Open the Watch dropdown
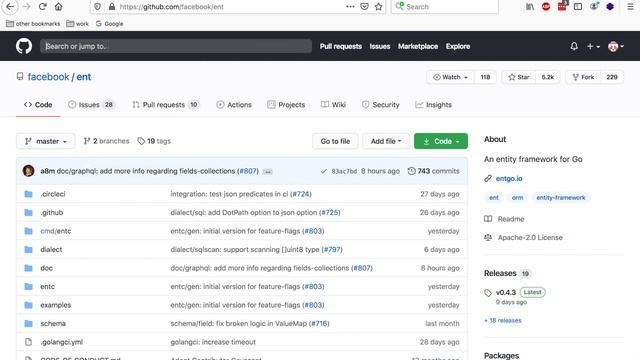Viewport: 640px width, 360px height. (x=451, y=77)
